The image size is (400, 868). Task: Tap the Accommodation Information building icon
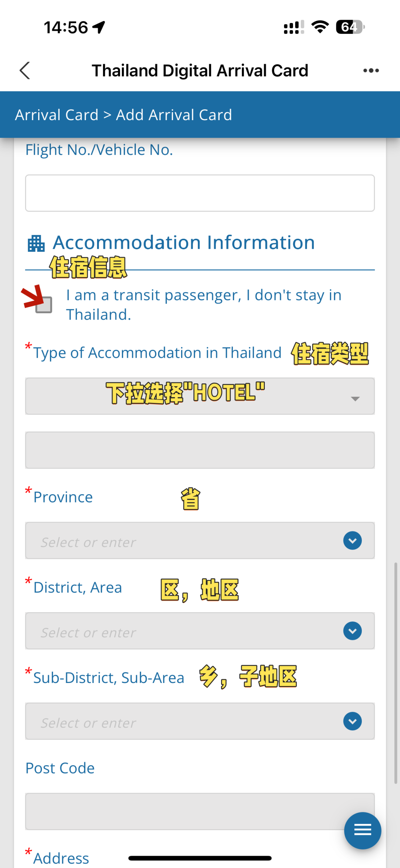pos(36,244)
